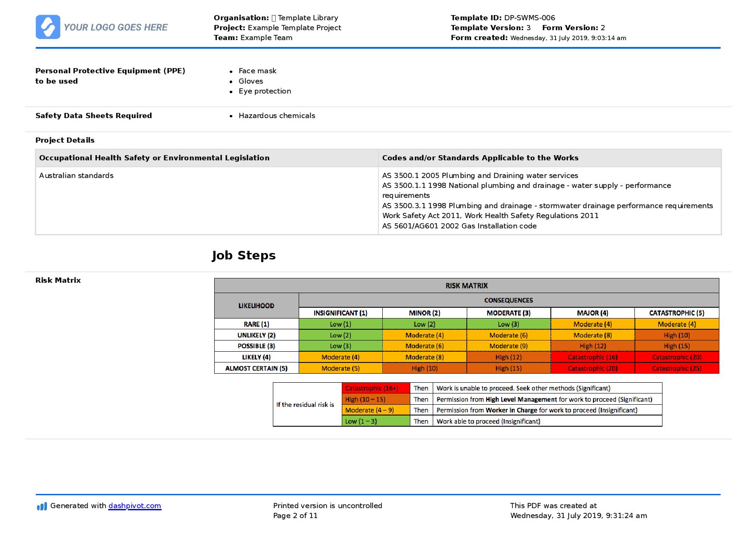Click the Template ID DP-SWMS-006 text

503,18
